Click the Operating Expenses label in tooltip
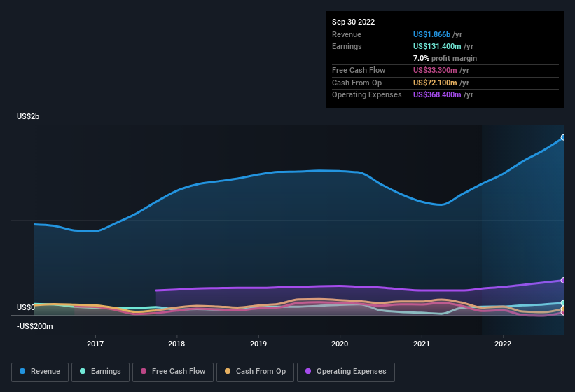 coord(367,95)
